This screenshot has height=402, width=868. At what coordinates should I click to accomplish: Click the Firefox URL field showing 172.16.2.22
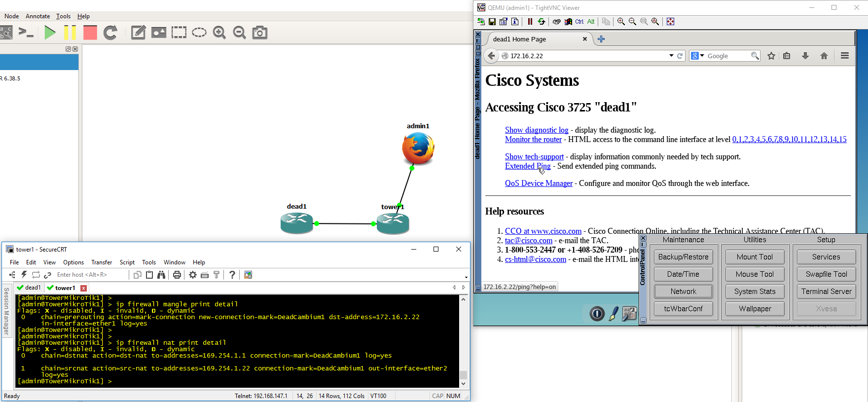click(x=587, y=56)
